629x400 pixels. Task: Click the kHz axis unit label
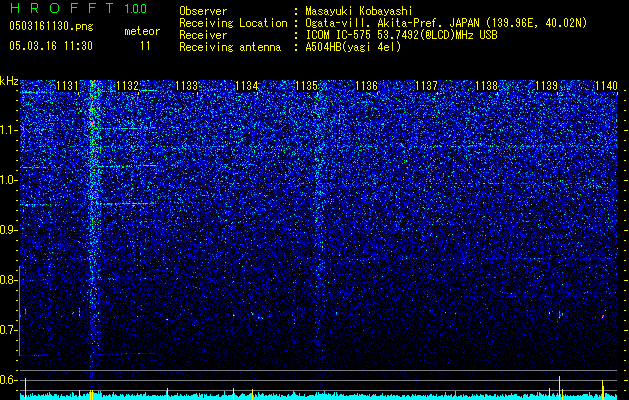(9, 81)
